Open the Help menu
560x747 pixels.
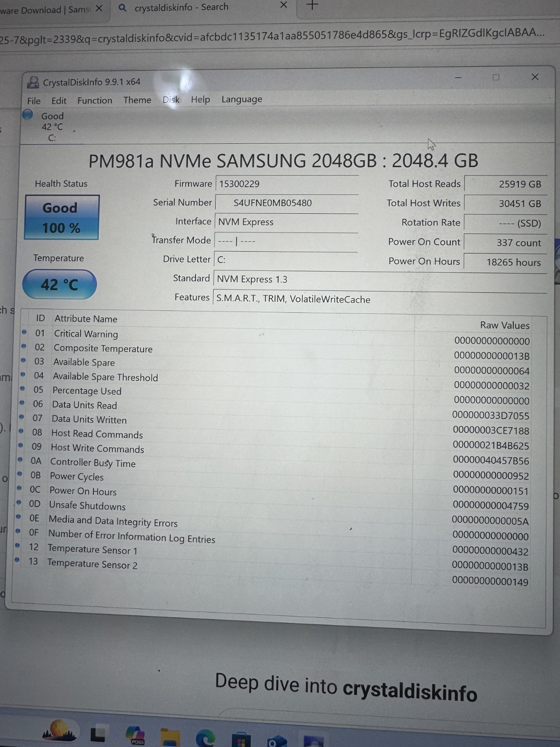200,99
